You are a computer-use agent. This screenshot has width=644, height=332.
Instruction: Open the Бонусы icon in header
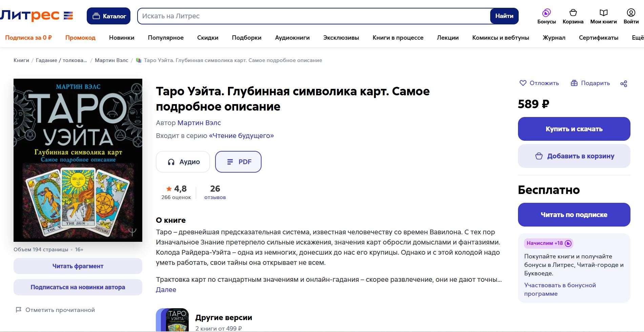pos(546,13)
